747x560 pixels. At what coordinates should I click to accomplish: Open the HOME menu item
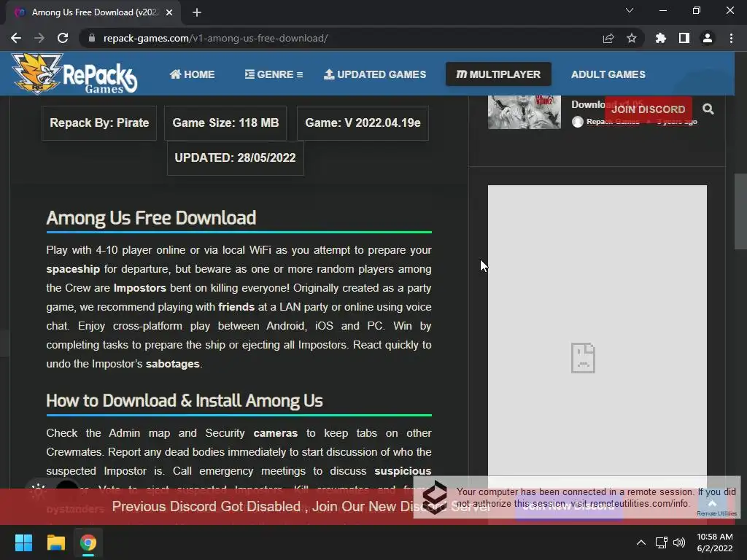[x=193, y=74]
